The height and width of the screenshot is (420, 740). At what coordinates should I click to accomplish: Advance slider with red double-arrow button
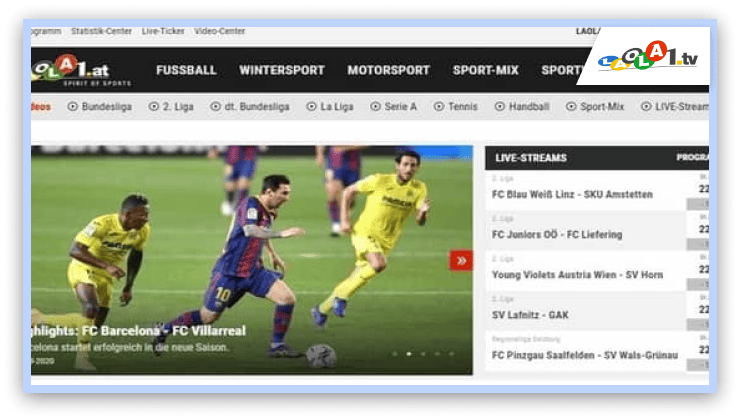point(461,260)
